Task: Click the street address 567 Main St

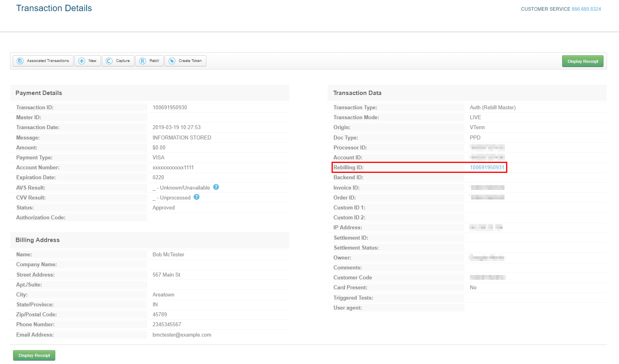Action: tap(166, 275)
